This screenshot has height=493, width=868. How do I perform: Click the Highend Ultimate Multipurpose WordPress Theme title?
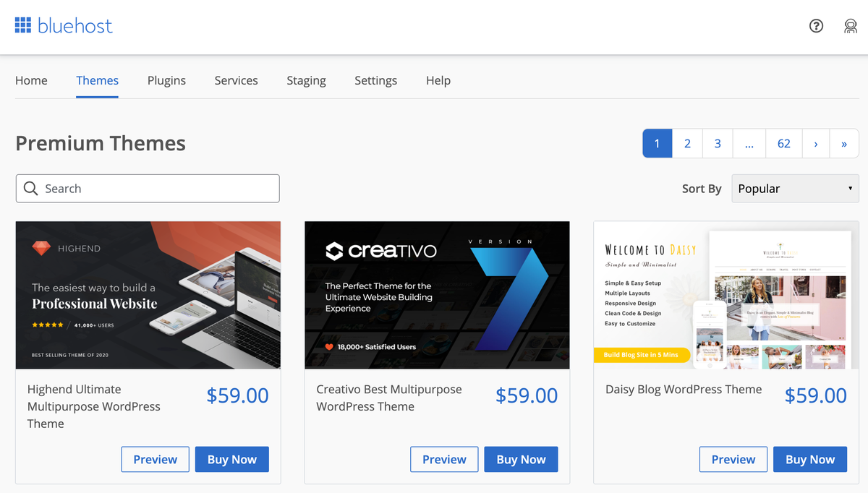[x=94, y=406]
